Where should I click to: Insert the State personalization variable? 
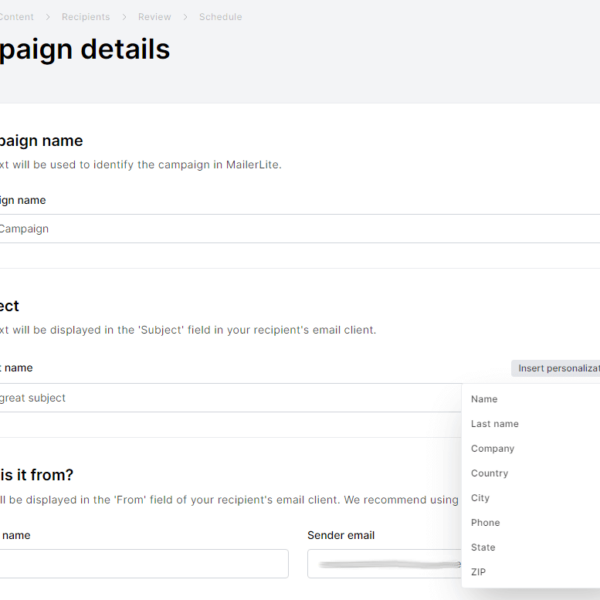[484, 548]
